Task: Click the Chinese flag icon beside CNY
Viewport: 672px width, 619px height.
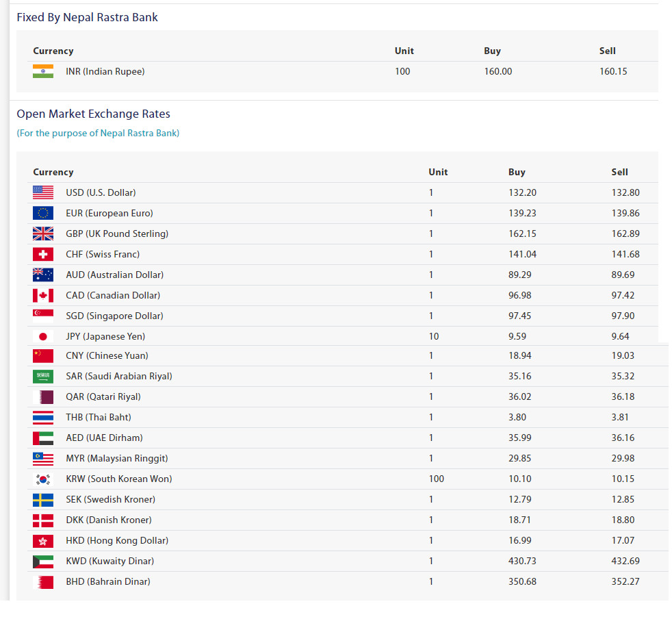Action: tap(43, 356)
